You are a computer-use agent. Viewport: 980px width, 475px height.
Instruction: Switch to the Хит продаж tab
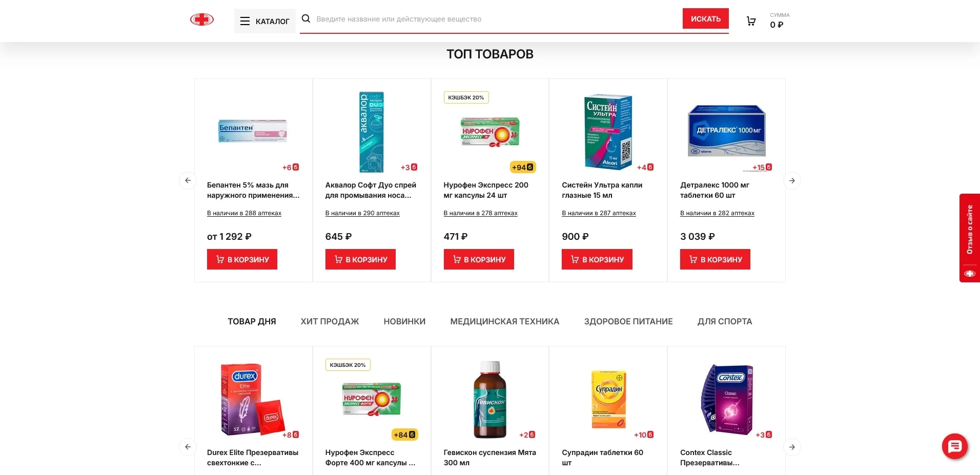pos(330,321)
